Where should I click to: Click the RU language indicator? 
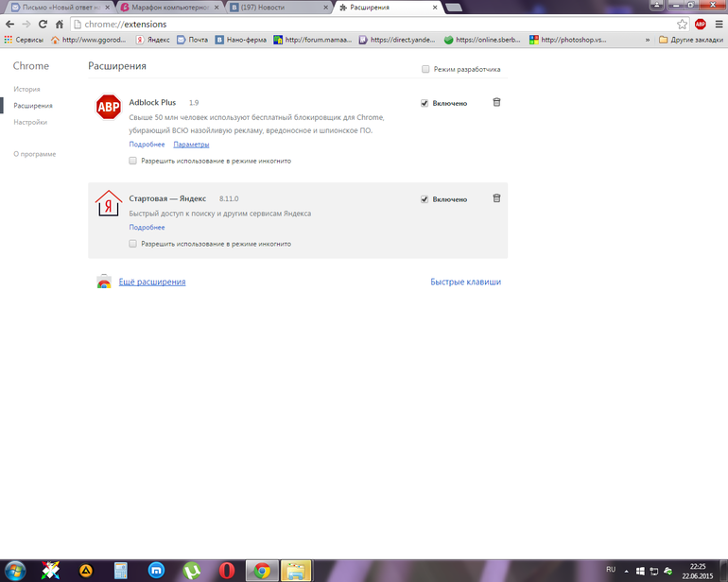611,570
